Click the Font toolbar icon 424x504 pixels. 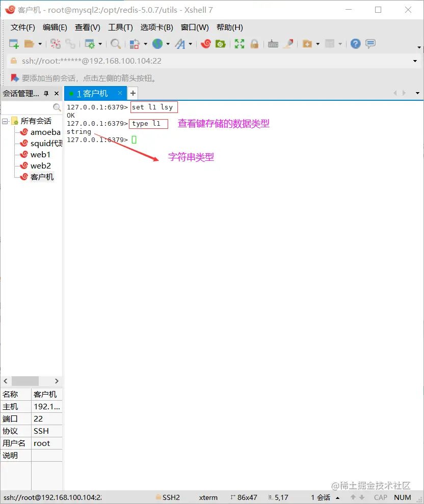pos(180,44)
